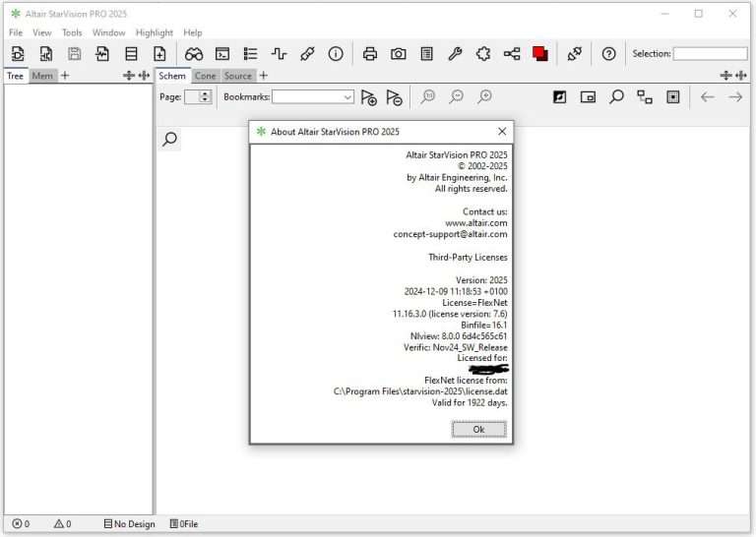Screen dimensions: 756x537
Task: Close the About Altair StarVision dialog
Action: pyautogui.click(x=502, y=131)
